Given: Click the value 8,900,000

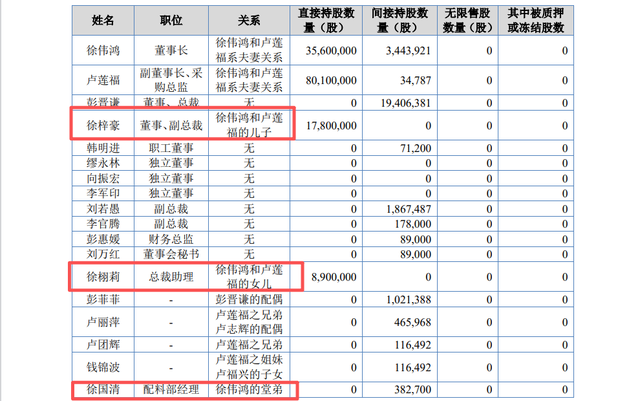Looking at the screenshot, I should point(334,277).
